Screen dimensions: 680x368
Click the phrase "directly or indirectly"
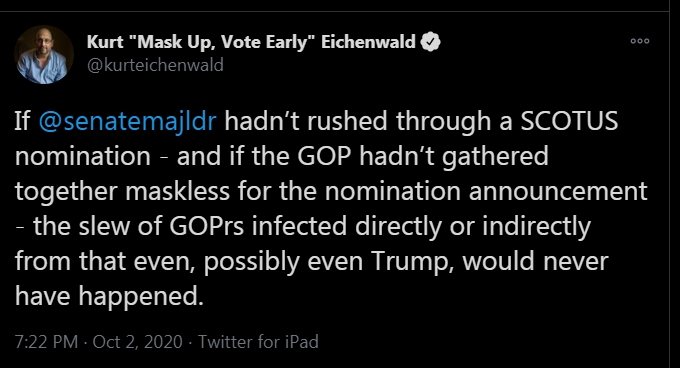(473, 227)
